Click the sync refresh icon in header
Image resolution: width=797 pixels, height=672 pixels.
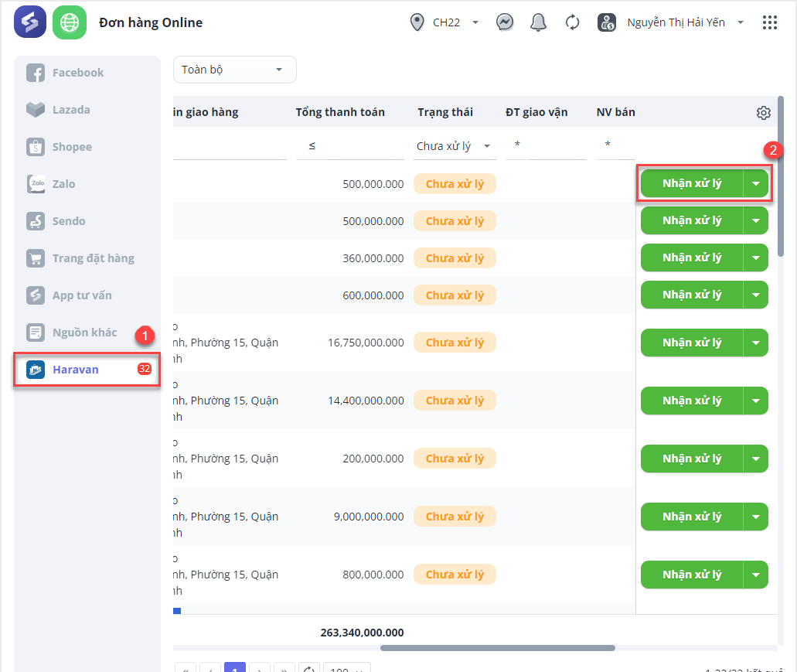point(573,22)
